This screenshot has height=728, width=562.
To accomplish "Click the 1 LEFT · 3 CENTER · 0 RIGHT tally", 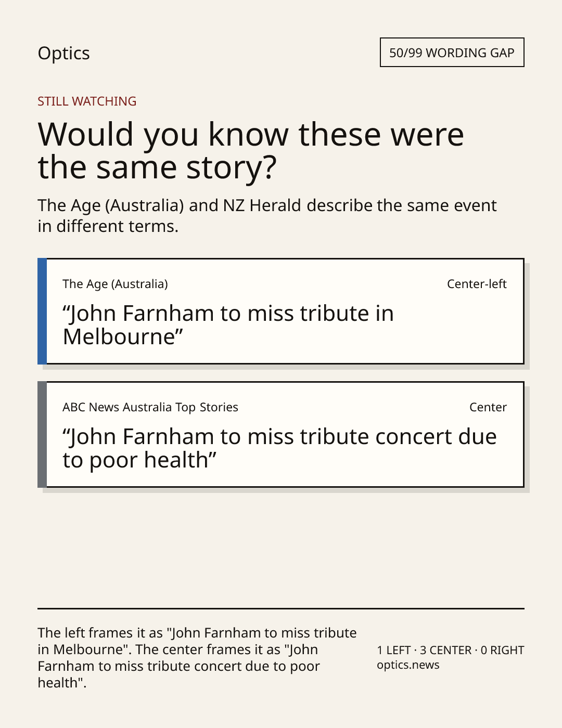I will 451,650.
